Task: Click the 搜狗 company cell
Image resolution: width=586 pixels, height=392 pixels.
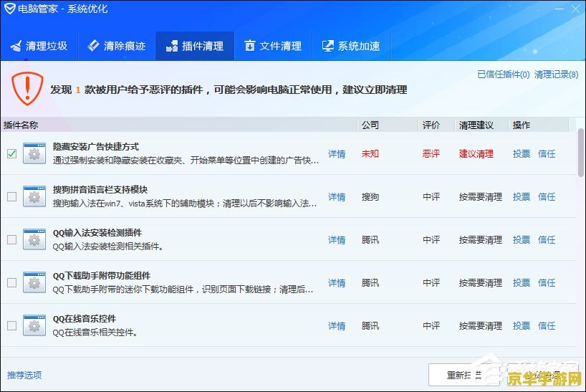Action: pyautogui.click(x=370, y=196)
